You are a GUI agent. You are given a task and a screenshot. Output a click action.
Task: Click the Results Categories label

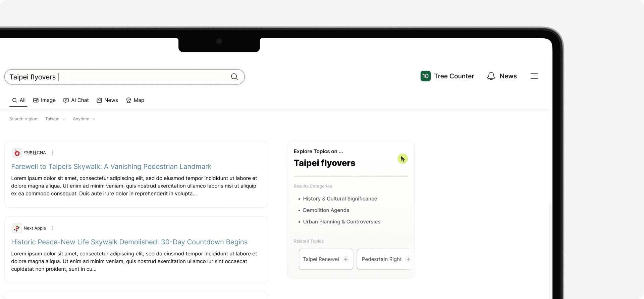pyautogui.click(x=313, y=186)
